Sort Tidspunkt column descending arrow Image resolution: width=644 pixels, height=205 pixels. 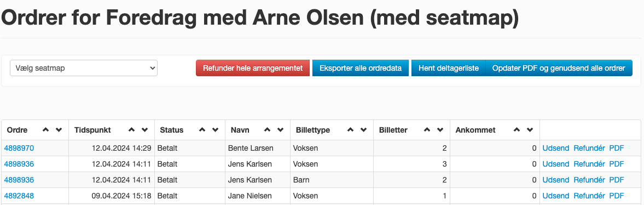coord(144,130)
